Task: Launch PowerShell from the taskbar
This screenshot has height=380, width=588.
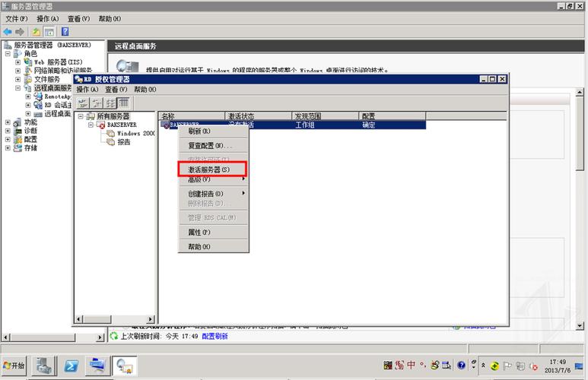Action: [x=71, y=366]
